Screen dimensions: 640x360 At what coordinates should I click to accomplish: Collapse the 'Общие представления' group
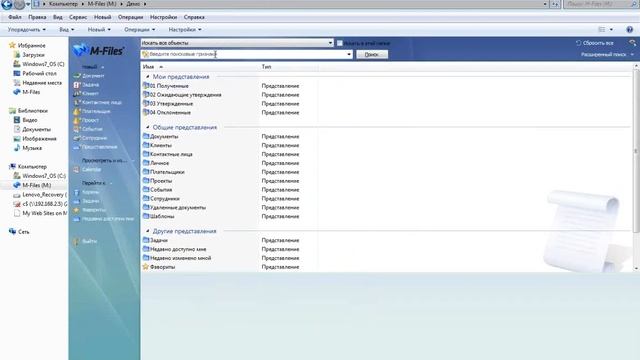(147, 127)
